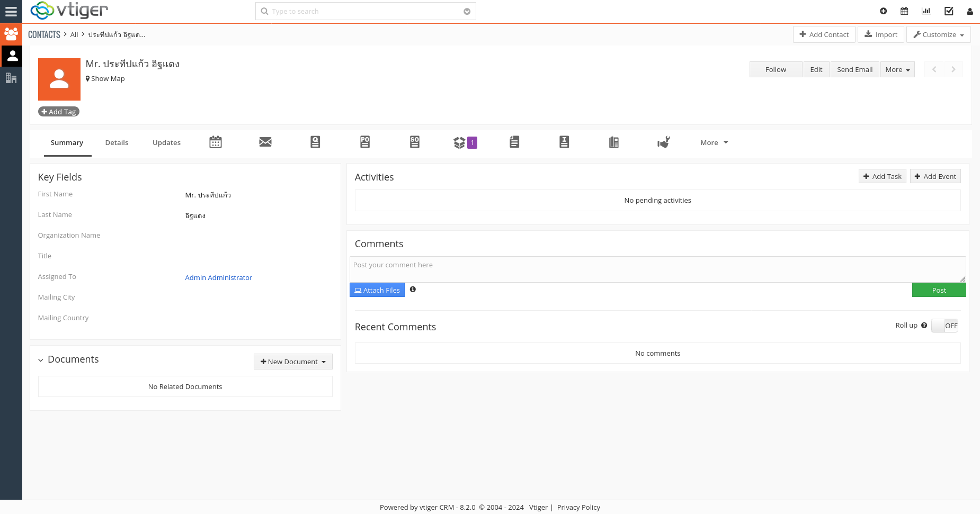980x514 pixels.
Task: Toggle the Roll up switch
Action: point(945,325)
